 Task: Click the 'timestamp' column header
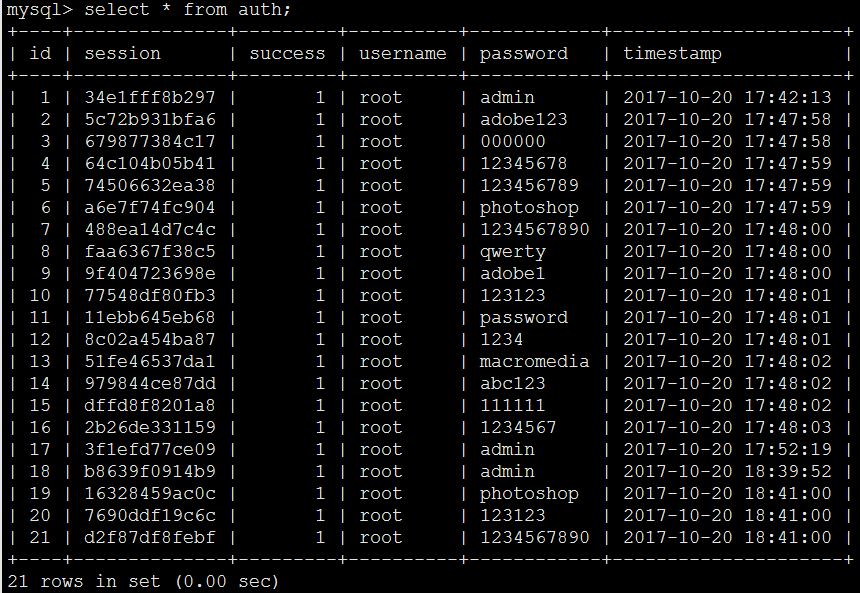pyautogui.click(x=672, y=54)
